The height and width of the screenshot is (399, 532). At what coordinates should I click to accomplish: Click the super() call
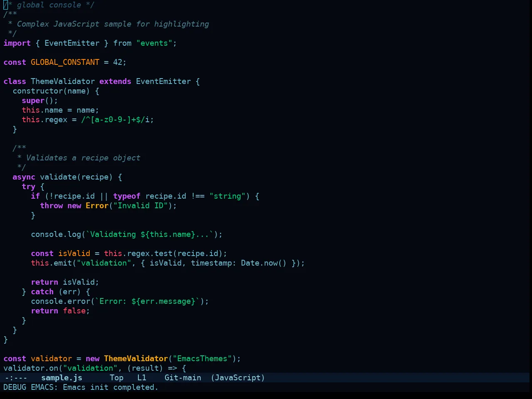(x=37, y=101)
